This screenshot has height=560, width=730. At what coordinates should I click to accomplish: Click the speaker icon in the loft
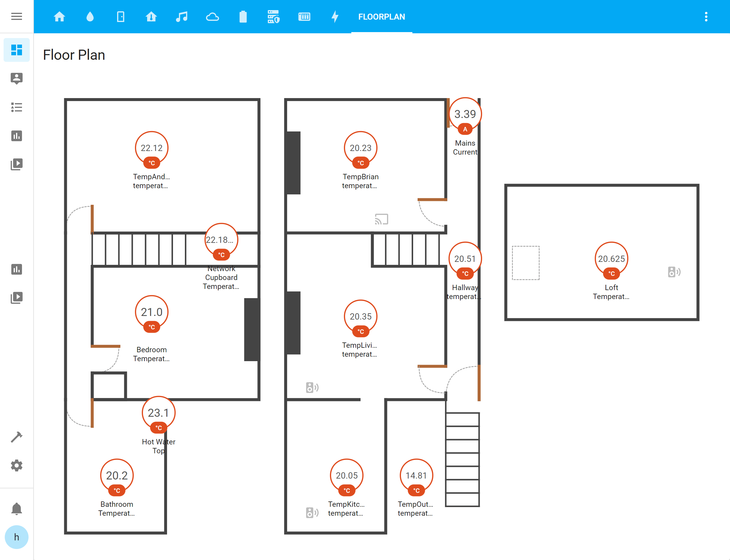(674, 272)
